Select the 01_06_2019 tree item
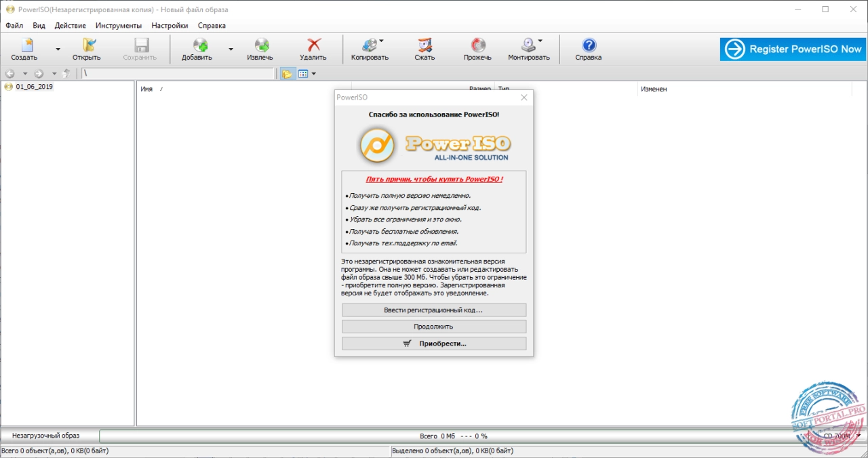Image resolution: width=868 pixels, height=458 pixels. point(34,87)
